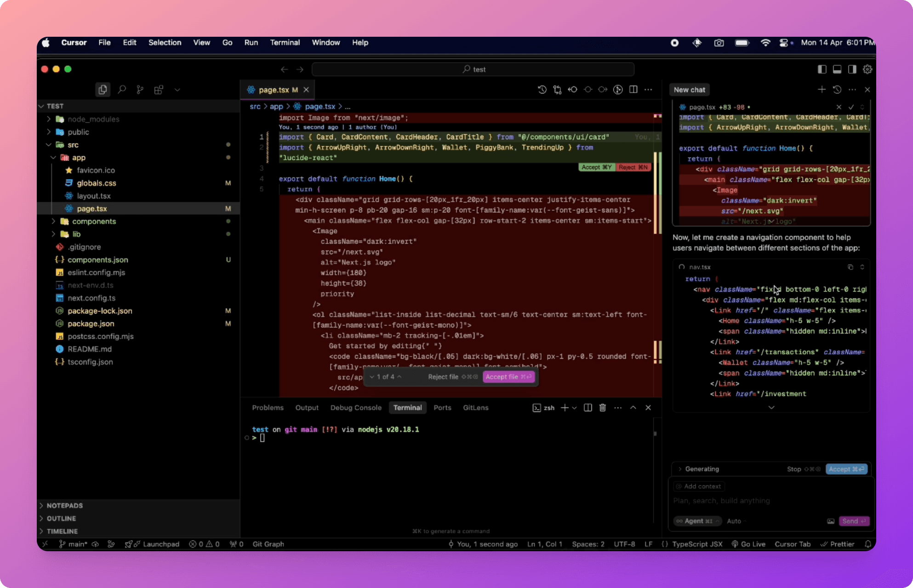913x588 pixels.
Task: Kill the terminal with trash icon
Action: coord(603,407)
